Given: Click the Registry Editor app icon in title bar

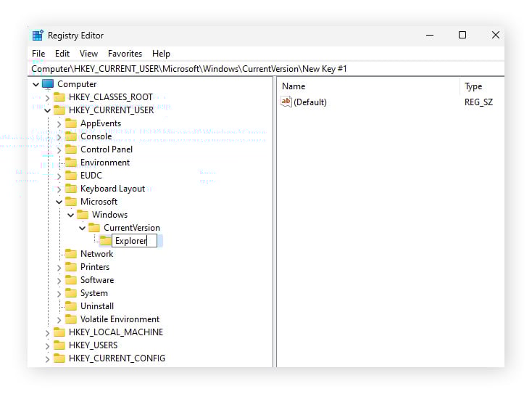Looking at the screenshot, I should tap(38, 36).
